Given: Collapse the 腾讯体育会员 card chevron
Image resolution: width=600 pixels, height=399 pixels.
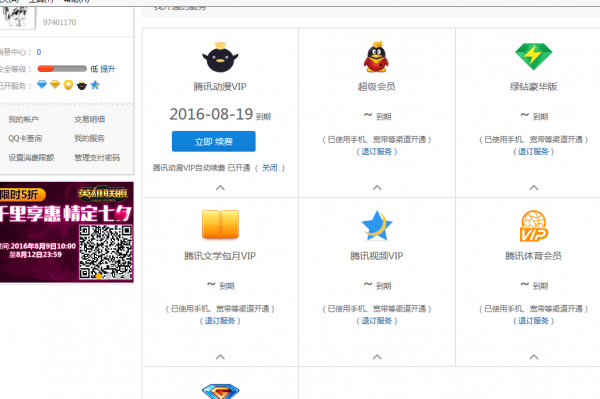Looking at the screenshot, I should [x=533, y=357].
